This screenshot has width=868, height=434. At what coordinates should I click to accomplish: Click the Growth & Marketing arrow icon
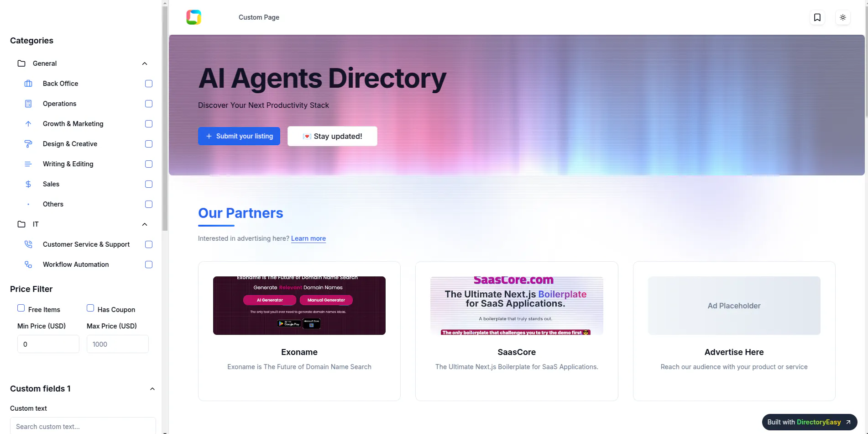(x=28, y=123)
